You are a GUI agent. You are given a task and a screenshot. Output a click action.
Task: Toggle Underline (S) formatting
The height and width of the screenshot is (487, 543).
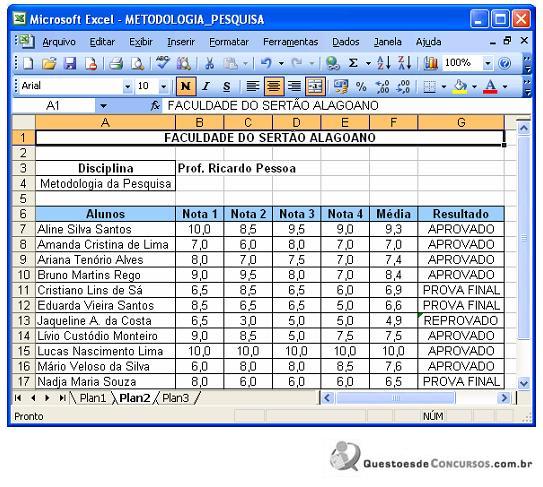[227, 86]
